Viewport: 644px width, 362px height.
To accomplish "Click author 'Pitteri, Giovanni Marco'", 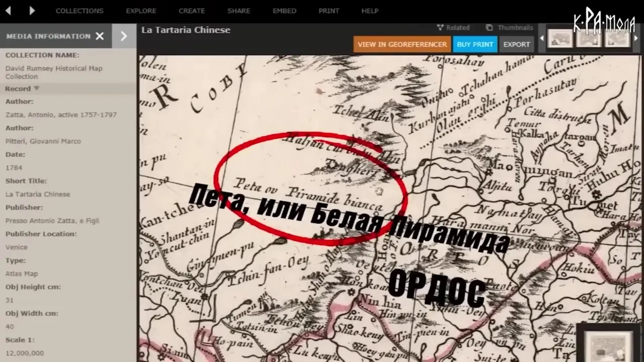I will tap(43, 141).
